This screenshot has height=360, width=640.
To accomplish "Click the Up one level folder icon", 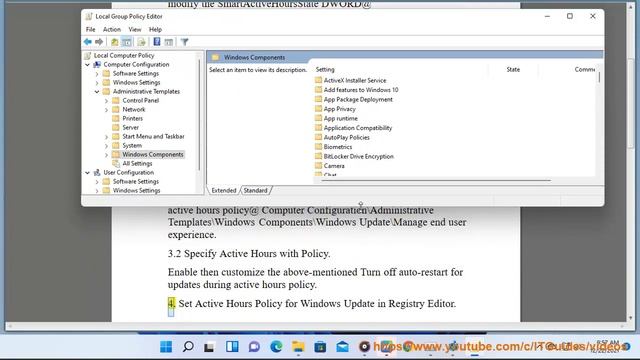I will click(x=115, y=42).
